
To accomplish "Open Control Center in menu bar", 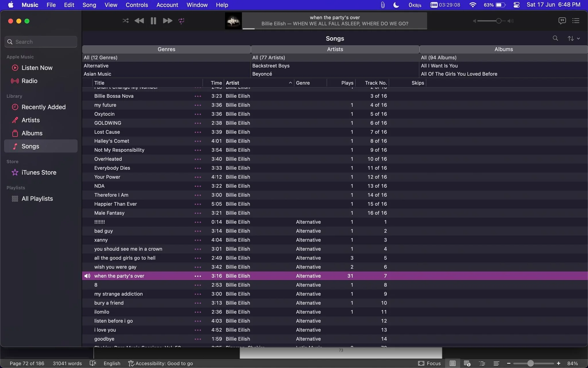I will 516,5.
